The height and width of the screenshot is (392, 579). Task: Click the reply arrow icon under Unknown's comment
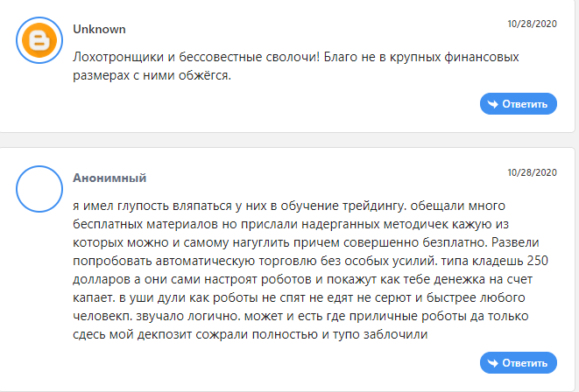pos(492,104)
